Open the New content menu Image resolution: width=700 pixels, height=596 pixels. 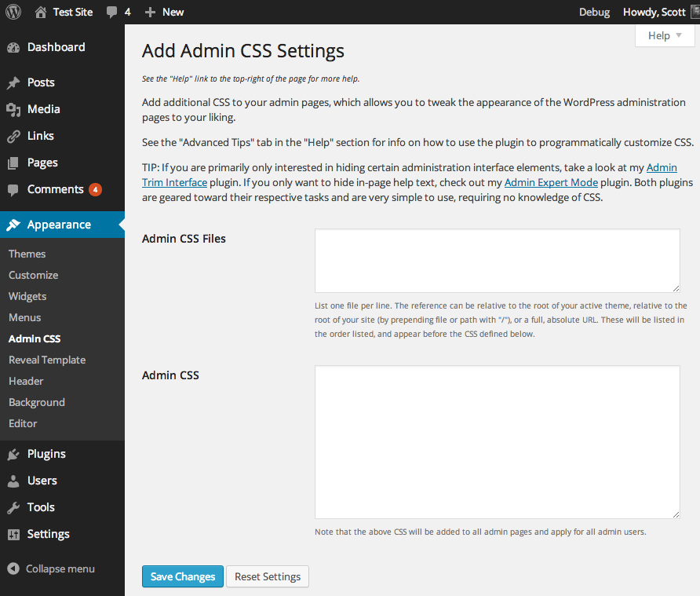[173, 12]
